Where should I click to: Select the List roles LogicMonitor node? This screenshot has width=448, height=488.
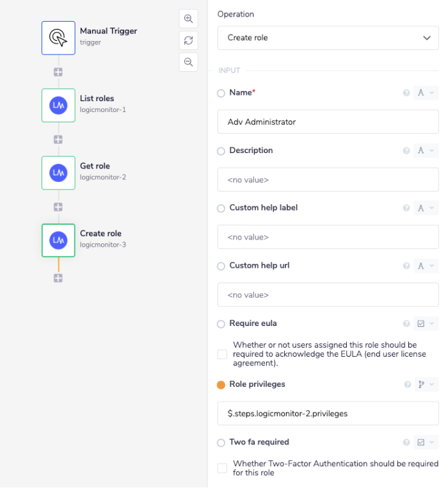point(58,105)
